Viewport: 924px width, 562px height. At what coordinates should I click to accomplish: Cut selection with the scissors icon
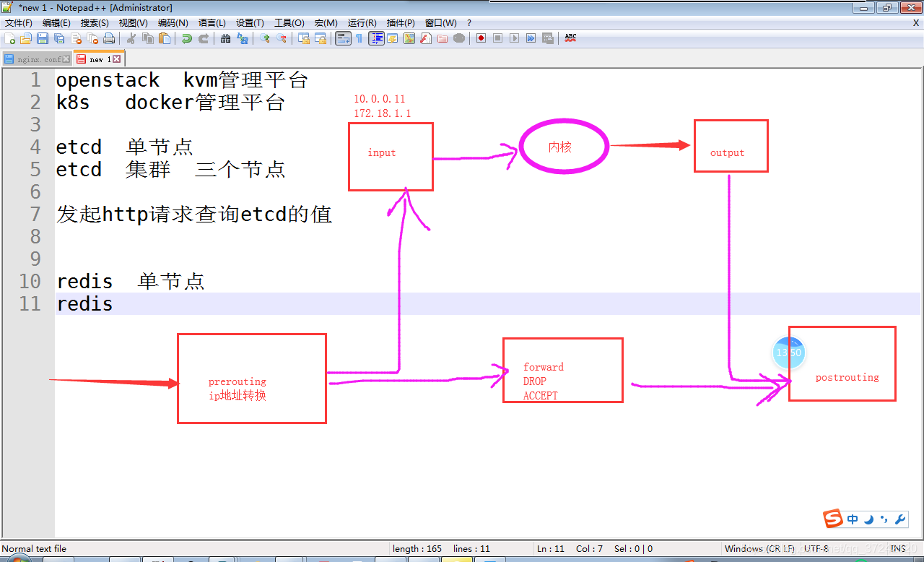[131, 38]
